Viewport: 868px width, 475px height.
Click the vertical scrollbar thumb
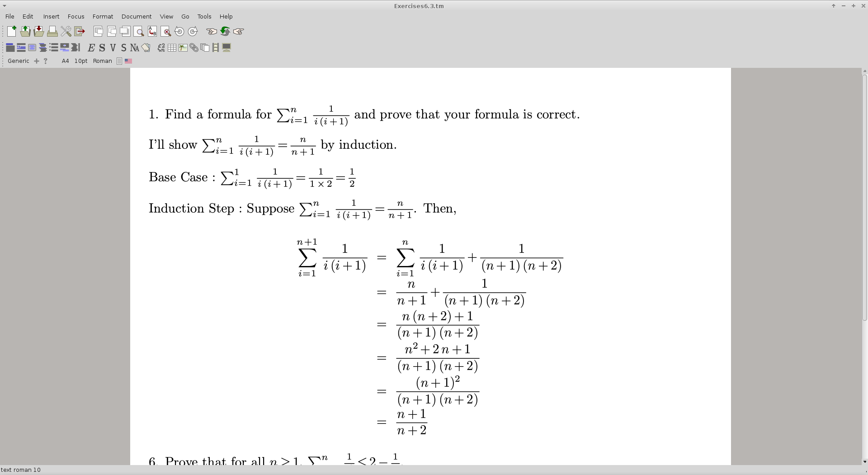(x=865, y=198)
